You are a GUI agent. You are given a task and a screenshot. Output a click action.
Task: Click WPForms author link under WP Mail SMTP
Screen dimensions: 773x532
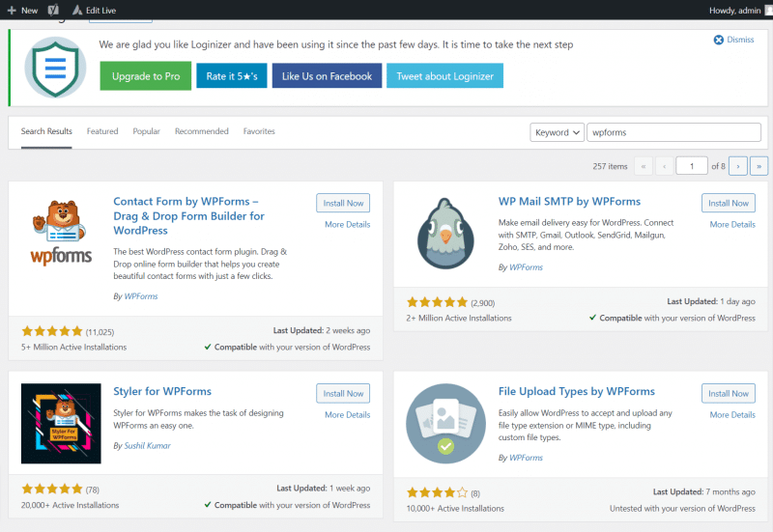coord(526,267)
